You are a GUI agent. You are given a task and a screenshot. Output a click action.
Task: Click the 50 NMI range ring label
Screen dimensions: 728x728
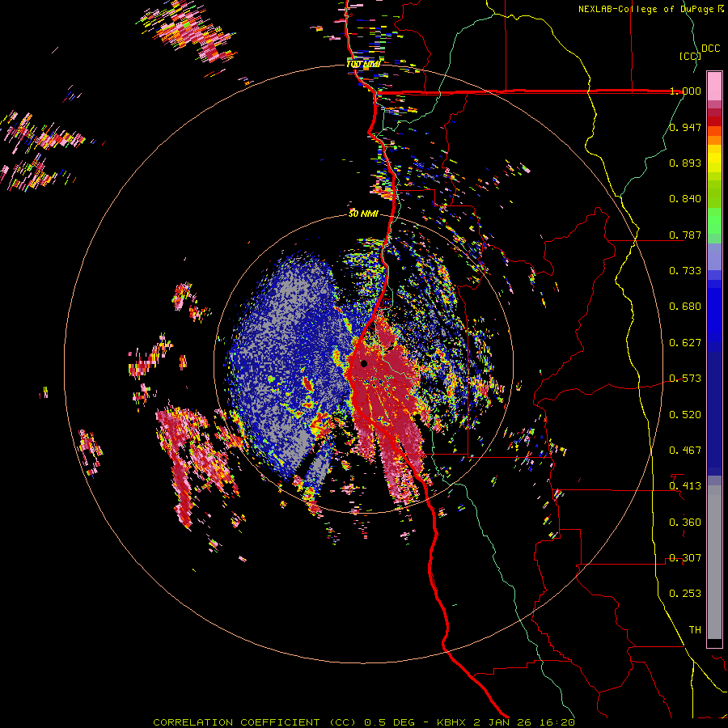tap(363, 214)
